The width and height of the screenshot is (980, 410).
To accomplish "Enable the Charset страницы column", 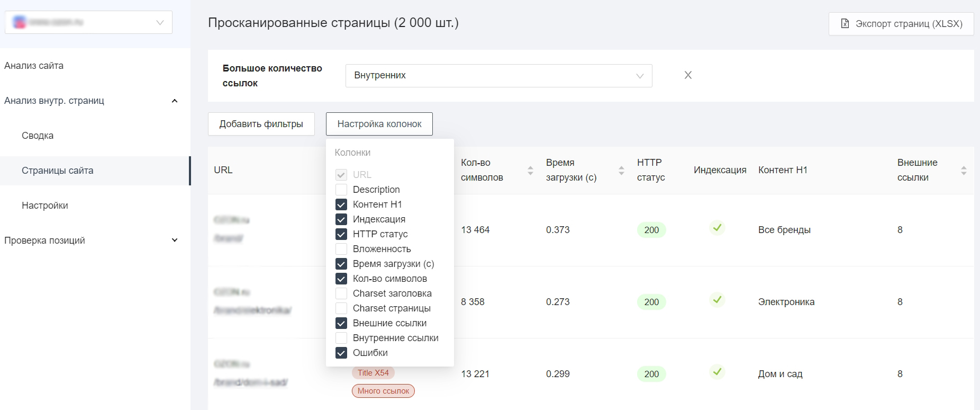I will point(341,308).
